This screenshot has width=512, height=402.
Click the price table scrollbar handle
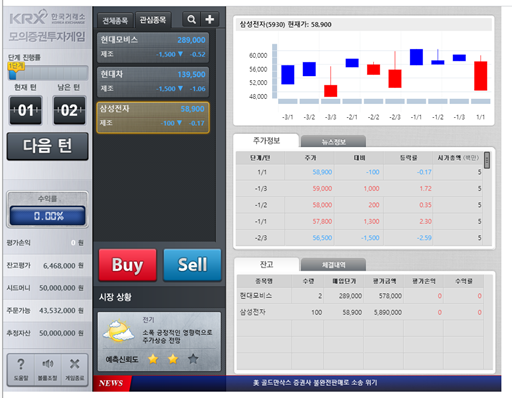click(487, 160)
